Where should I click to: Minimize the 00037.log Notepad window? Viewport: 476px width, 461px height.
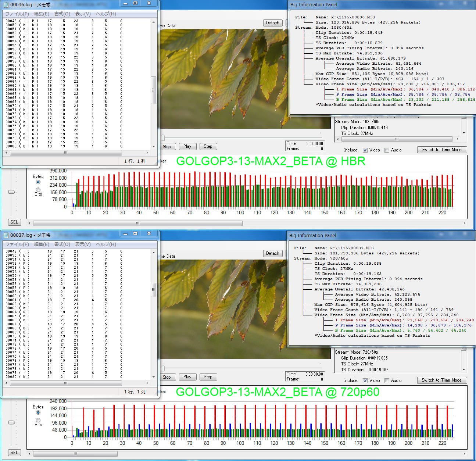125,234
